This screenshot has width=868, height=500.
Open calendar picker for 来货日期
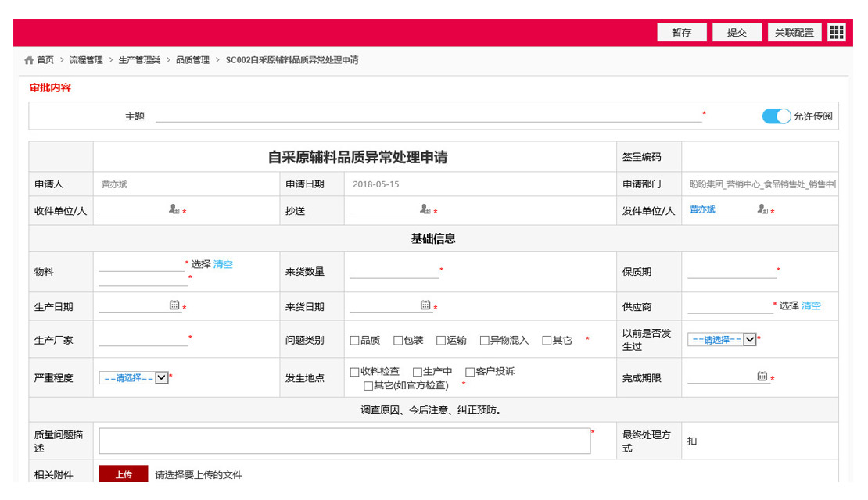[x=425, y=305]
